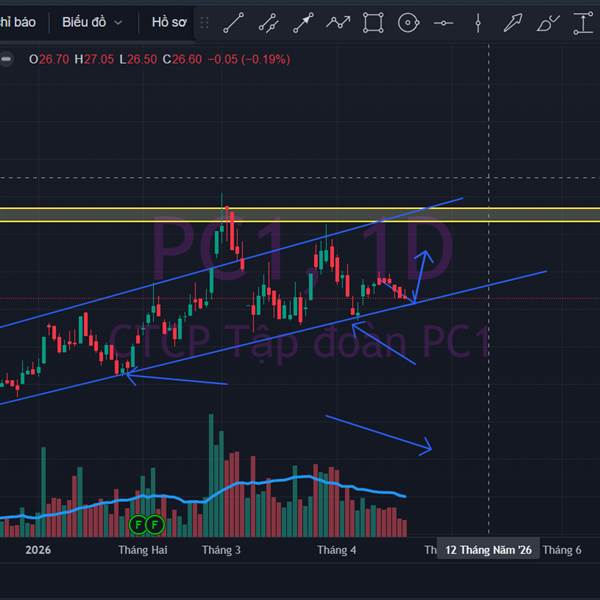Select the Trend Line drawing tool

point(233,23)
